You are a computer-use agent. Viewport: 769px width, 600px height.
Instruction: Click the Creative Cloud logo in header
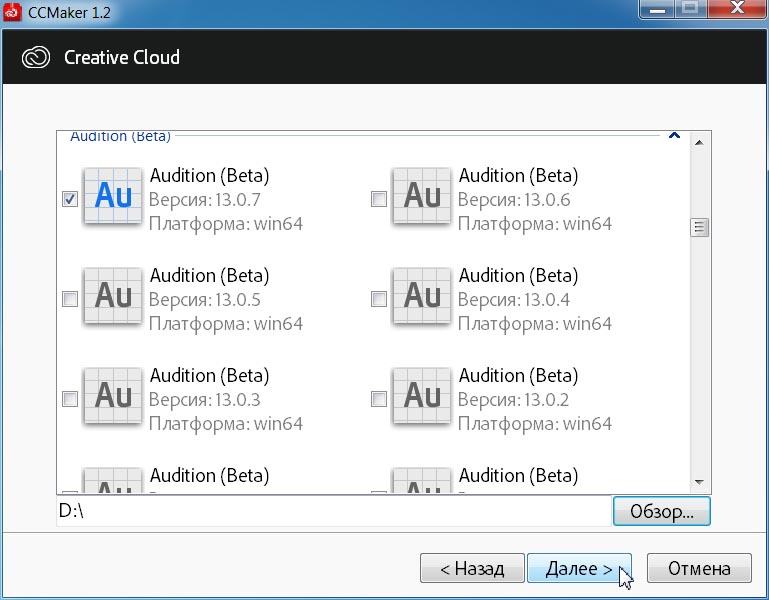point(36,57)
